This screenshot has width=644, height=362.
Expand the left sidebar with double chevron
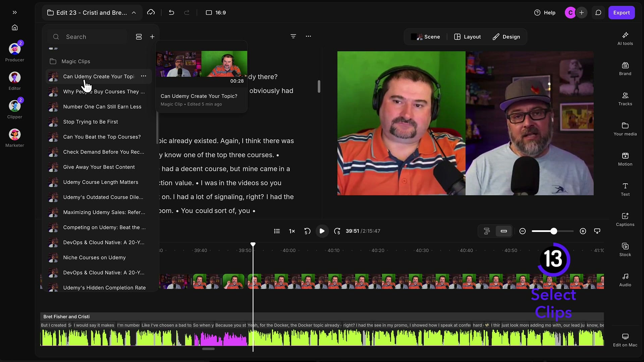14,12
